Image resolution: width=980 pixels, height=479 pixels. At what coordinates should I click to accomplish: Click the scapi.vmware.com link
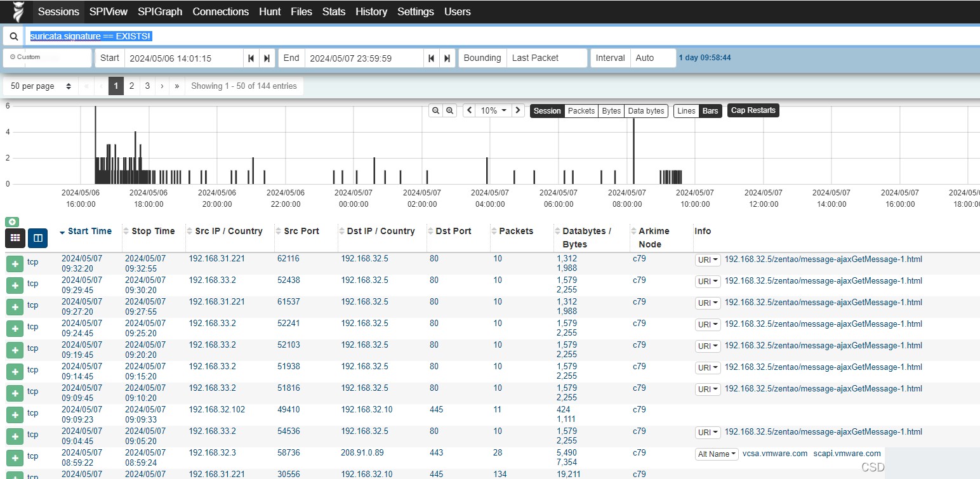(847, 454)
